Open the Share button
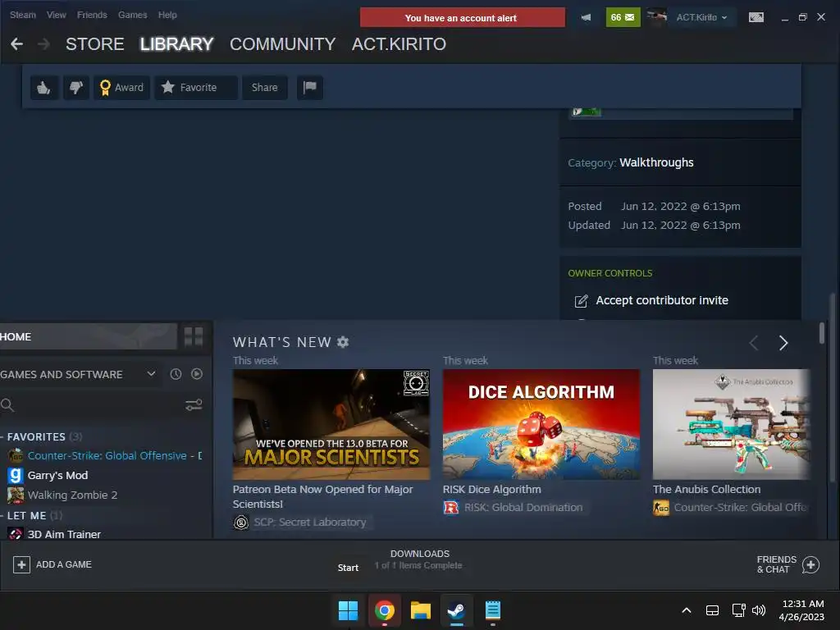The image size is (840, 630). (265, 87)
